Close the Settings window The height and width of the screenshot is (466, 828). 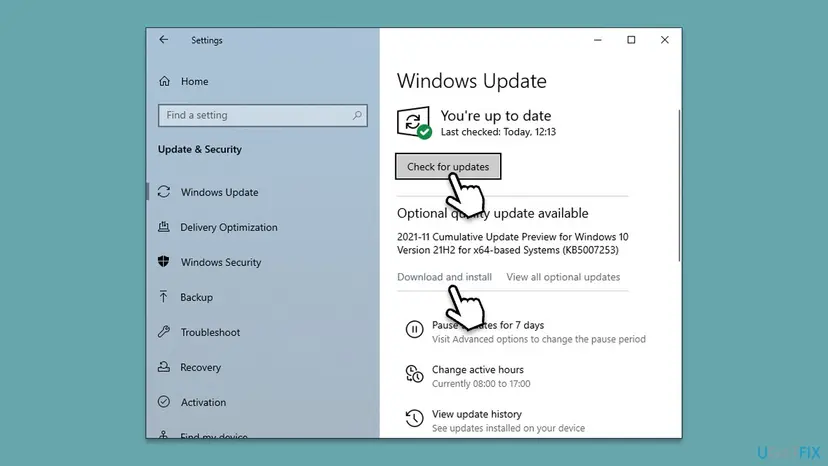coord(665,40)
